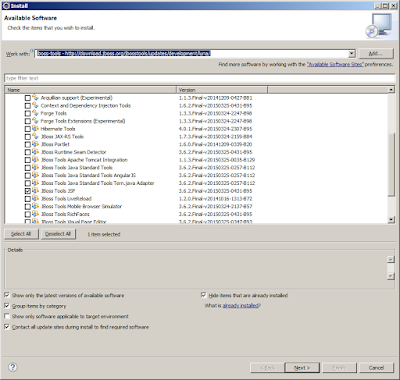
Task: Check the Arquillian support (Experimental) checkbox
Action: 28,98
